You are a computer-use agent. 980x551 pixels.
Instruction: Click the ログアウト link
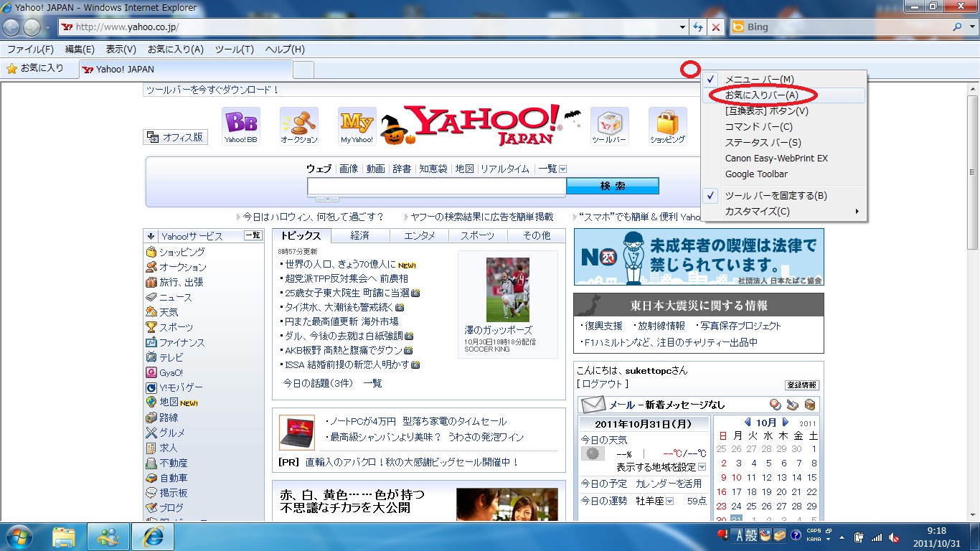coord(603,384)
